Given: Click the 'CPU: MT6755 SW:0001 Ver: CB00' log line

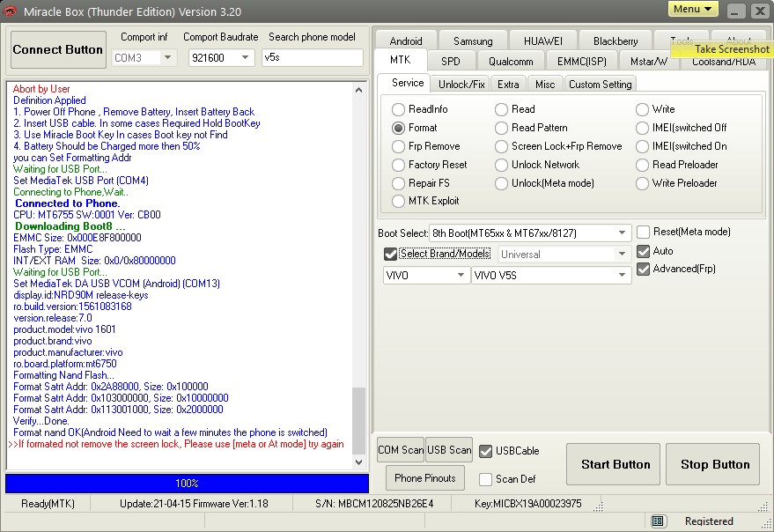Looking at the screenshot, I should [x=87, y=215].
